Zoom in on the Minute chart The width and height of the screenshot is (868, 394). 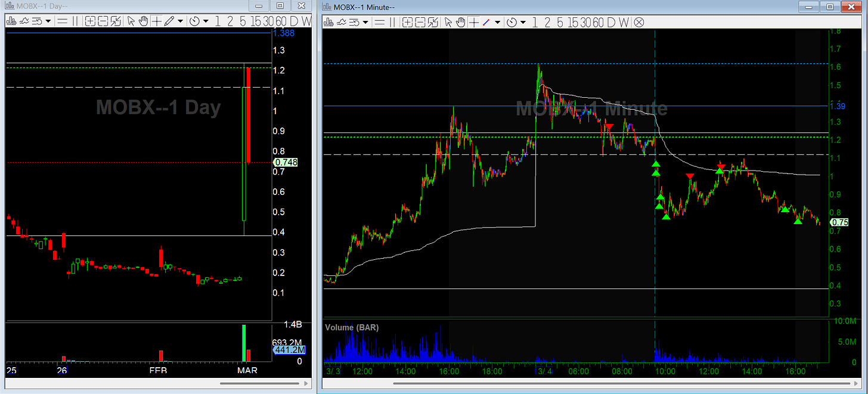point(408,22)
